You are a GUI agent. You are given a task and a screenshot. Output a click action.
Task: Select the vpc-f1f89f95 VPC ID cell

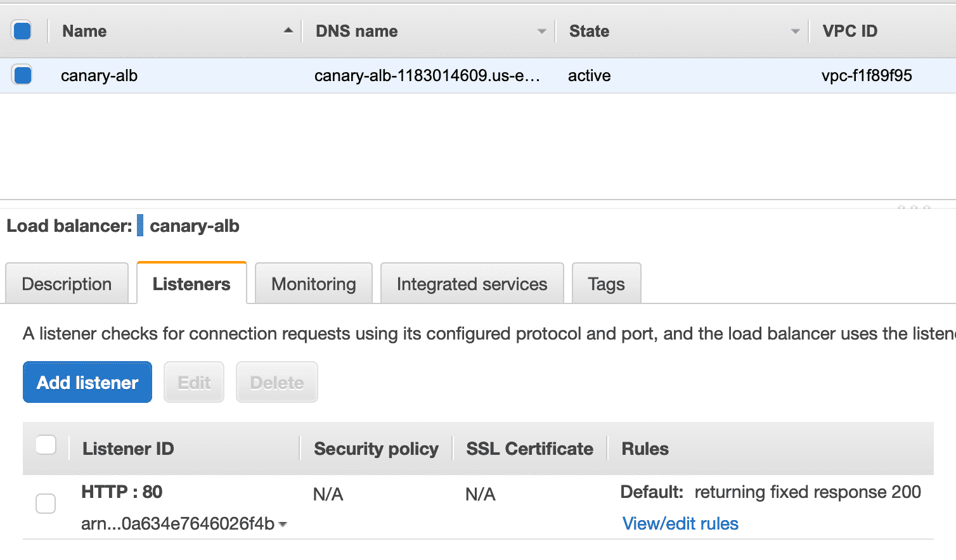pyautogui.click(x=866, y=76)
